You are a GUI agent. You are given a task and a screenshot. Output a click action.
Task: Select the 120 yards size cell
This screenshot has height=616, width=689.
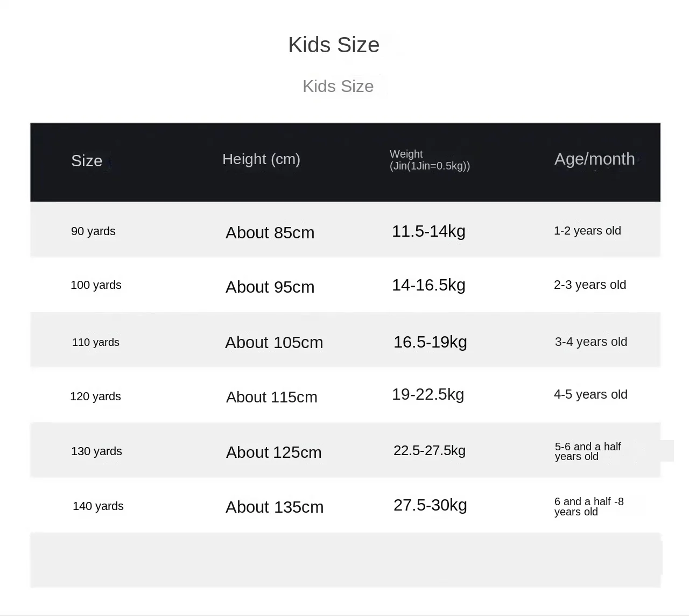click(x=95, y=396)
